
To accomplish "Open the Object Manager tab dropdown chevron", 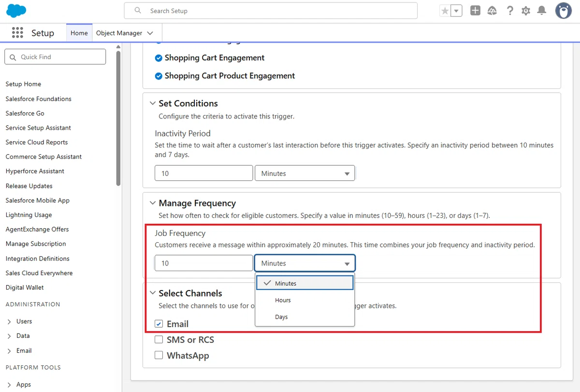I will (150, 33).
